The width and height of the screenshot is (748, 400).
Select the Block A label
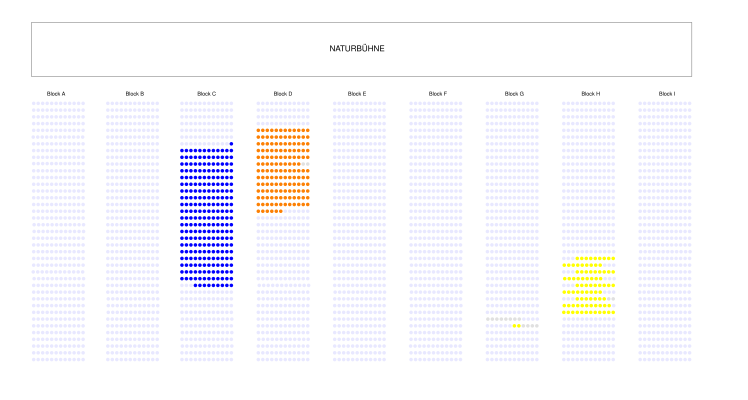coord(56,94)
